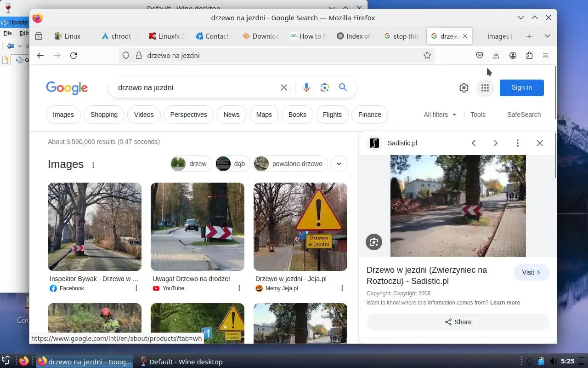Viewport: 588px width, 368px height.
Task: Switch to the 'stop this' Google tab
Action: point(401,36)
